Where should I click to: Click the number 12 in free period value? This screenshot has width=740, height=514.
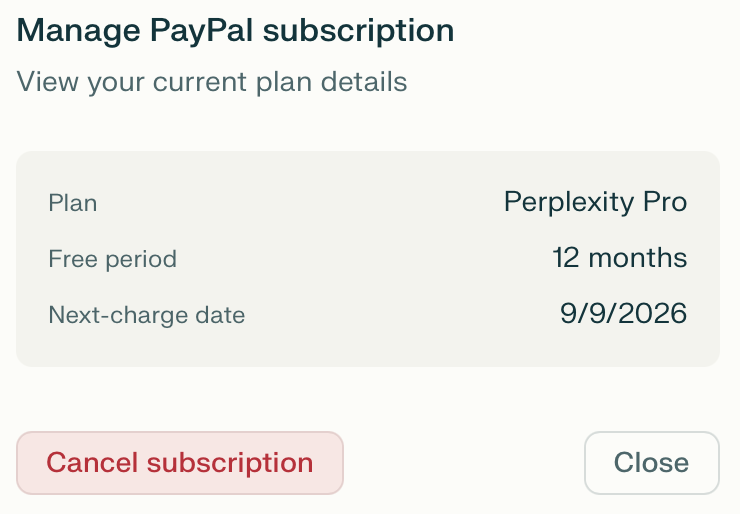coord(566,258)
